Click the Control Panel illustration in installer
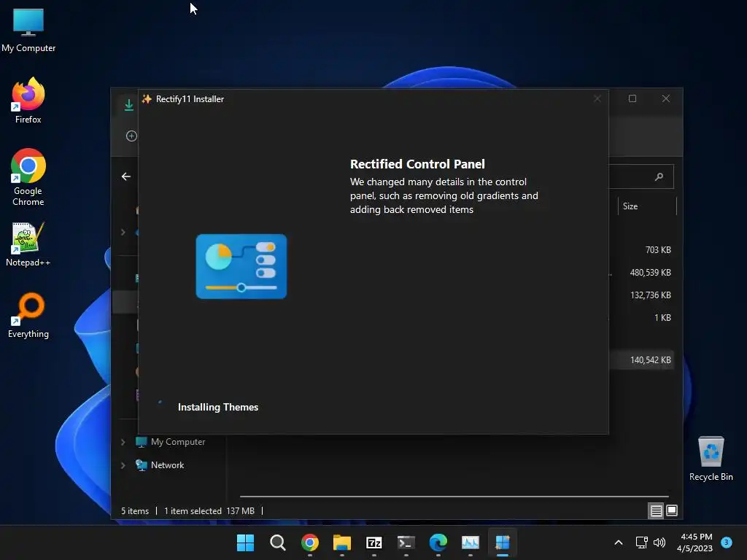This screenshot has width=747, height=560. tap(241, 266)
